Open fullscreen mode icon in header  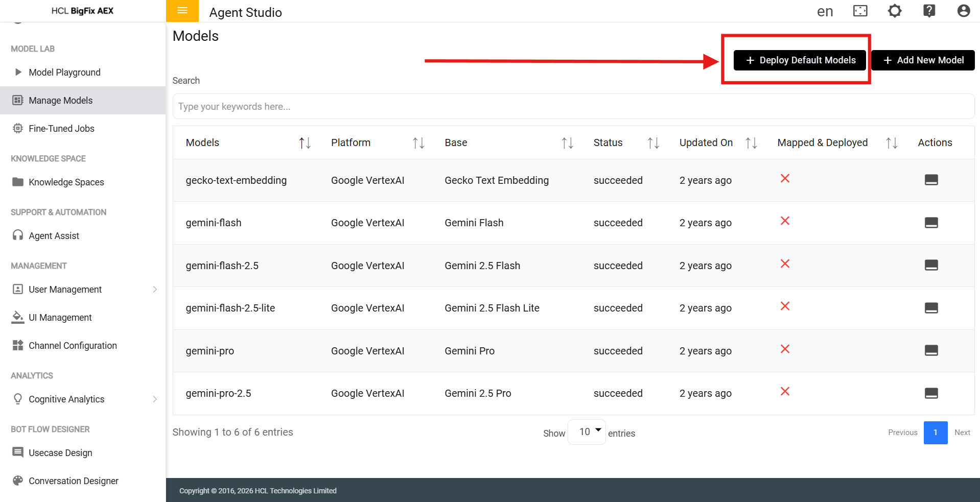point(860,11)
